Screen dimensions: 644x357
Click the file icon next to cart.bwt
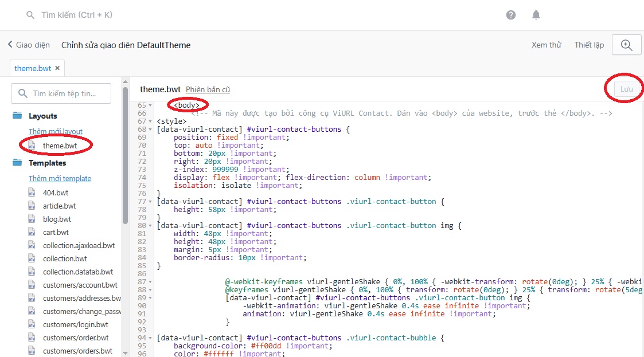tap(32, 232)
